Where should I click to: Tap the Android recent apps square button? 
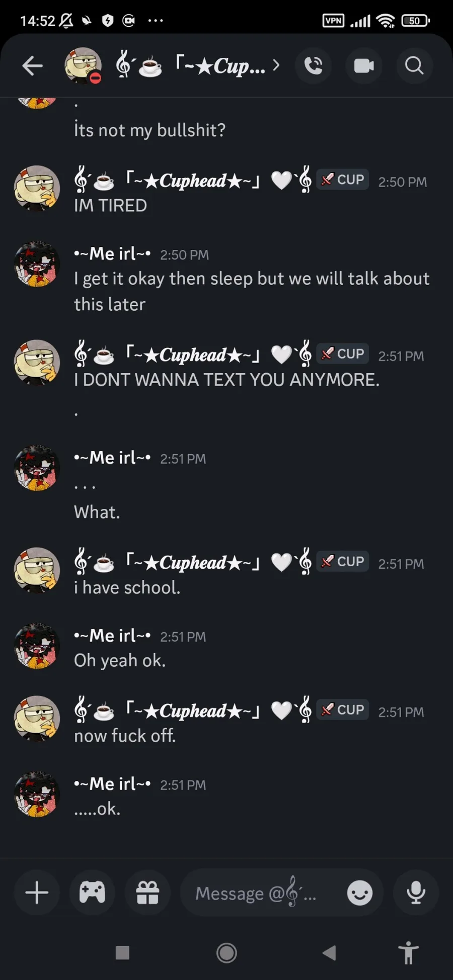(x=122, y=952)
